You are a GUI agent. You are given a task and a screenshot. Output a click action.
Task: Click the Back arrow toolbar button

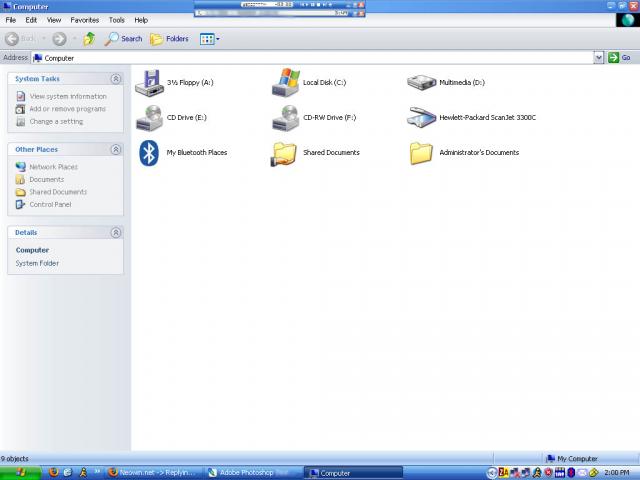tap(12, 39)
